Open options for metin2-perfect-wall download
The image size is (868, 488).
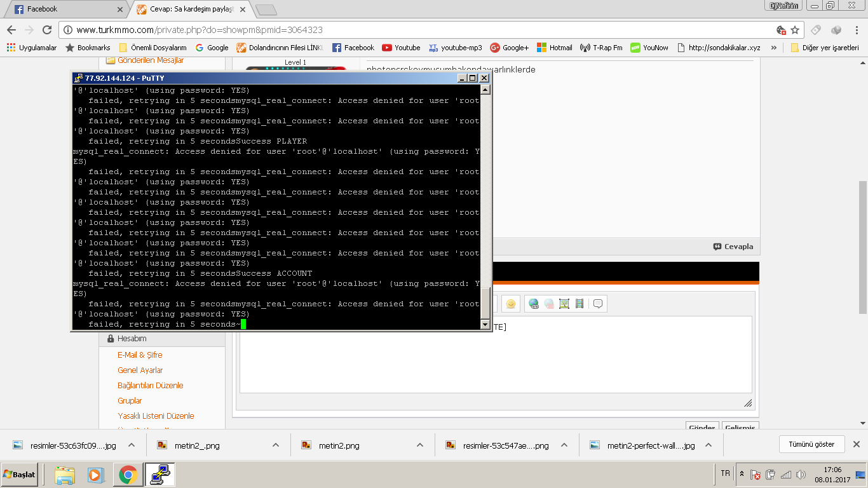[x=709, y=445]
